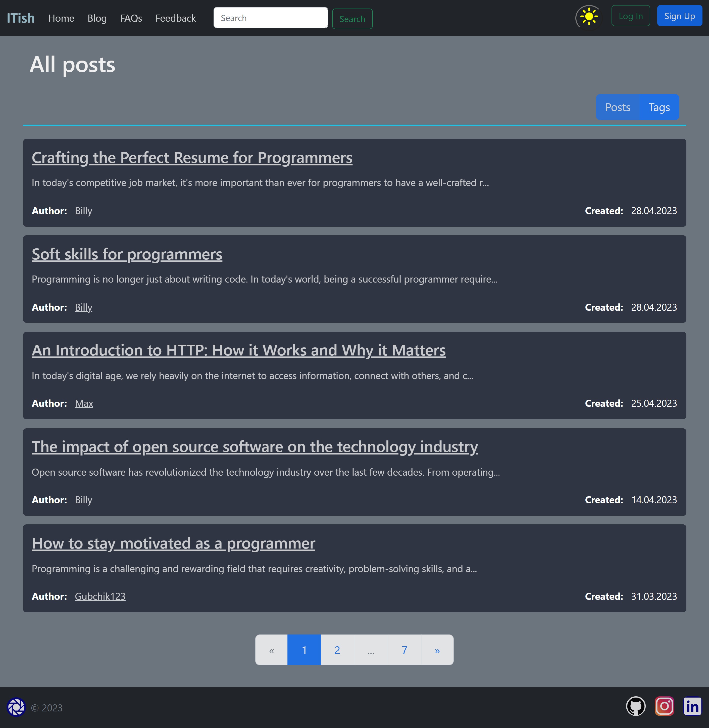The width and height of the screenshot is (709, 728).
Task: Select pagination page 2
Action: point(337,650)
